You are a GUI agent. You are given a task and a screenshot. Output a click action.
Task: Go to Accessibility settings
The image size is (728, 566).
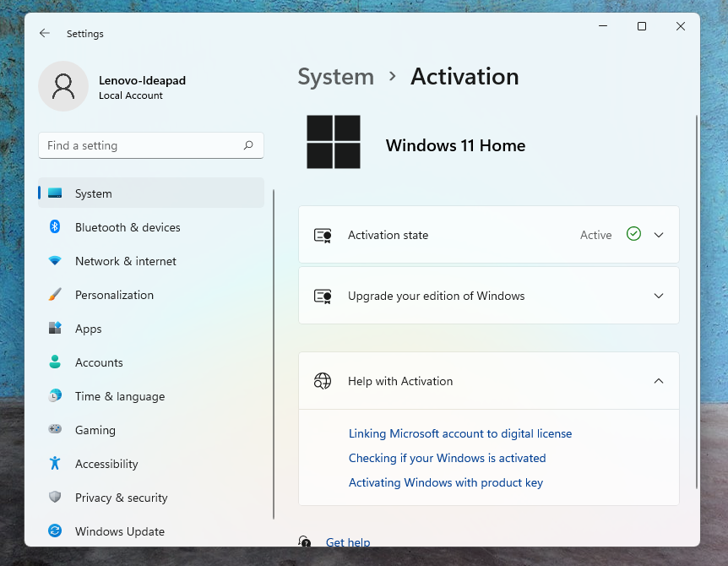[x=151, y=464]
